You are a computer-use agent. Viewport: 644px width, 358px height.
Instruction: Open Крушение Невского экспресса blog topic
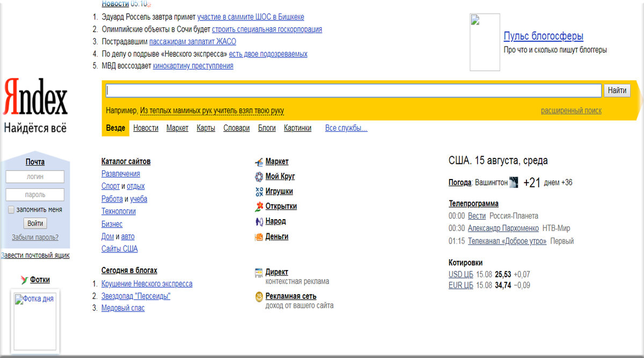click(147, 284)
